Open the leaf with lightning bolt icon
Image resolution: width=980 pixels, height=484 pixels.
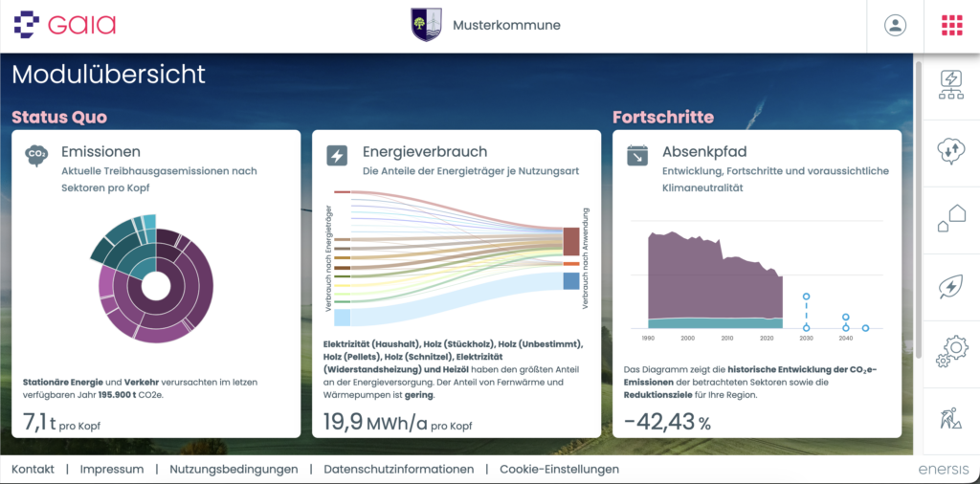point(951,285)
